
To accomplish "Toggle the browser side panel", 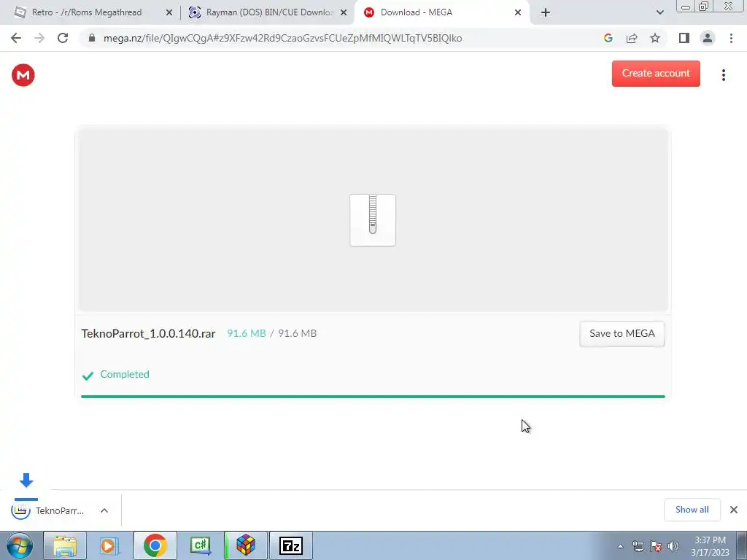I will pyautogui.click(x=684, y=38).
